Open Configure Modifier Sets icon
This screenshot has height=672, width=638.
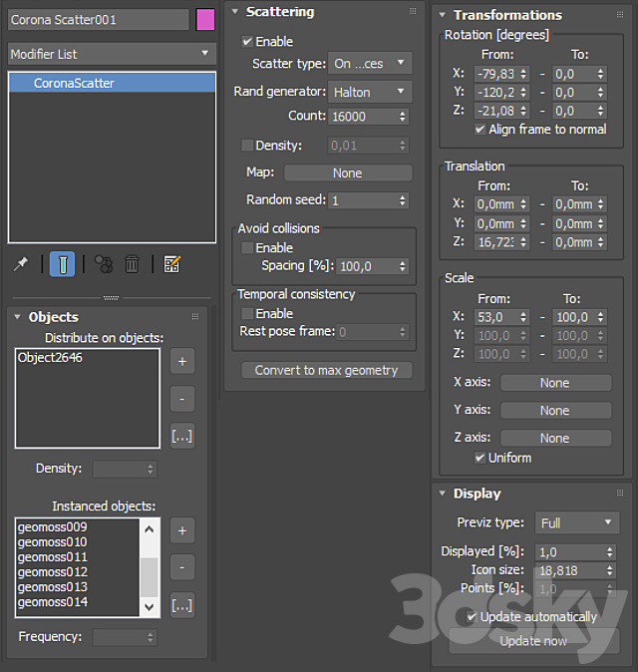(x=171, y=264)
